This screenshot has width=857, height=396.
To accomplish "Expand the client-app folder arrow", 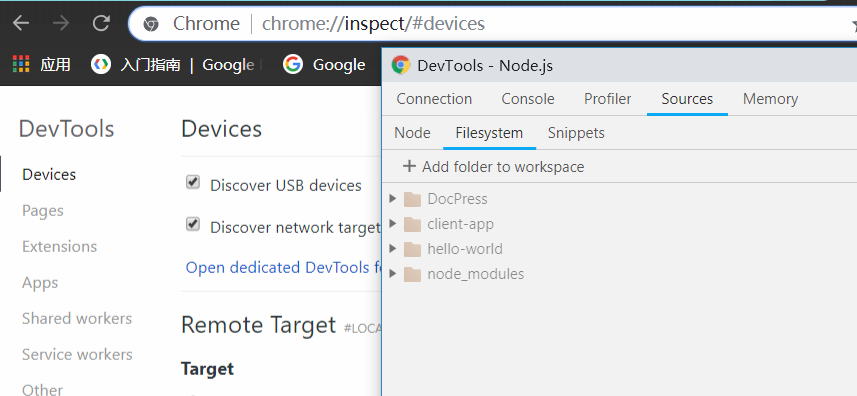I will click(x=392, y=223).
